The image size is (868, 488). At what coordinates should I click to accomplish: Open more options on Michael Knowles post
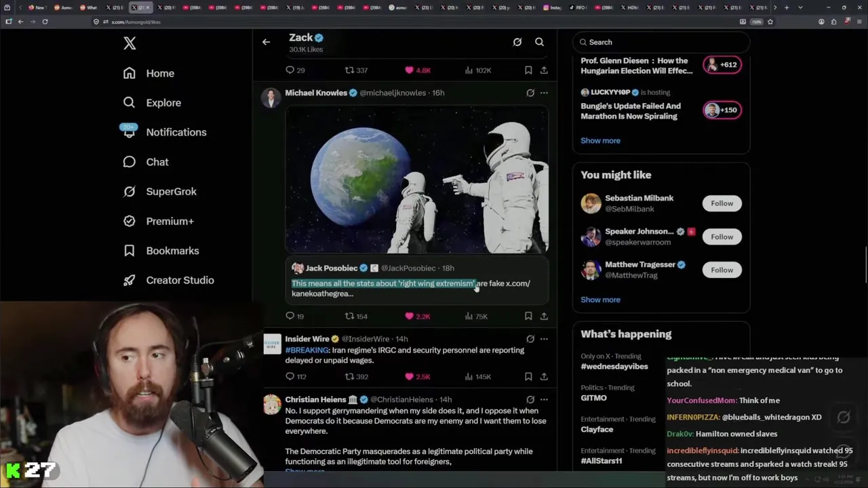[544, 93]
